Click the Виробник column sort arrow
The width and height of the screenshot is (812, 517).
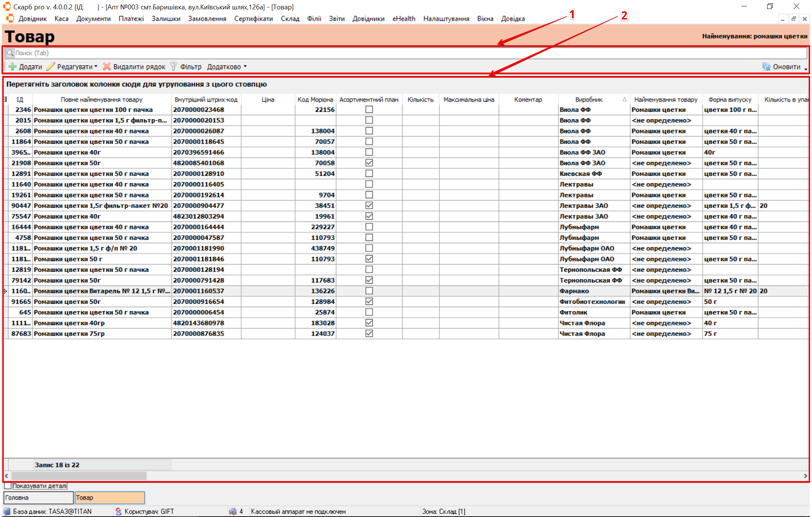tap(624, 99)
